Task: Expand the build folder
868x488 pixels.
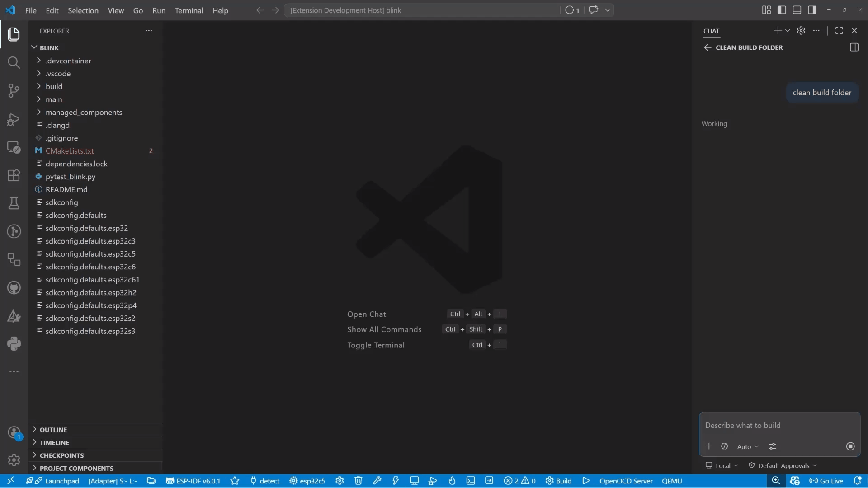Action: [95, 86]
